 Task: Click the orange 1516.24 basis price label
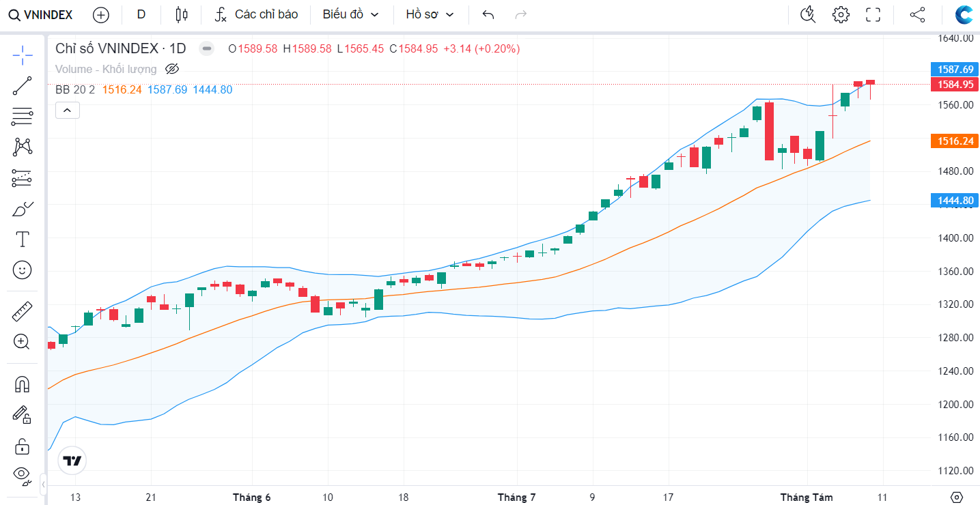coord(955,141)
